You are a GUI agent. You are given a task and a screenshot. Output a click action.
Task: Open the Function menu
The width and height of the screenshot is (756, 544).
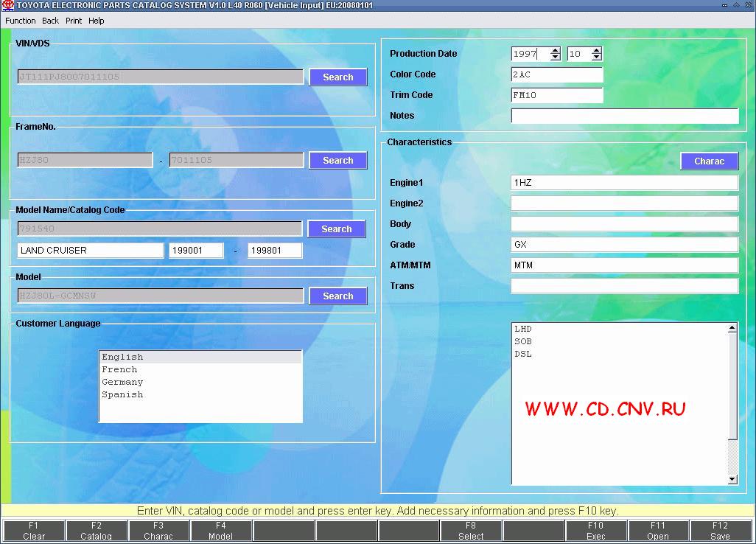(20, 21)
